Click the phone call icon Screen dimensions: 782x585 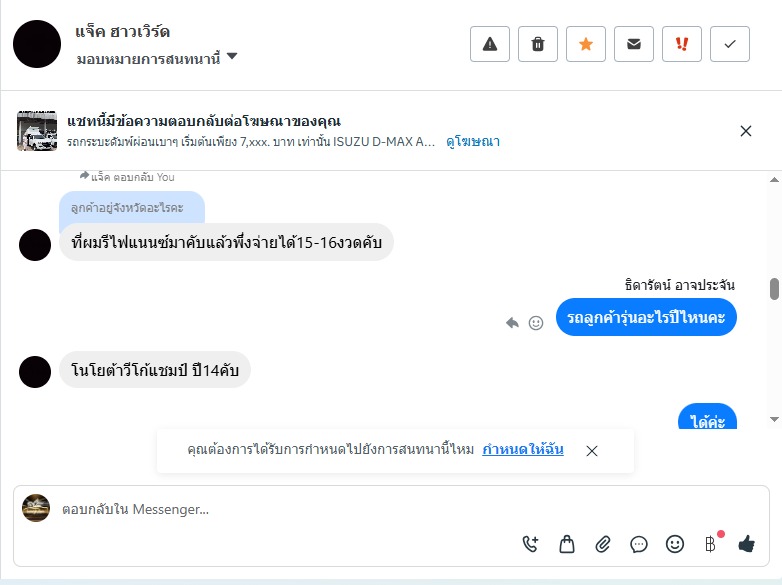(531, 544)
